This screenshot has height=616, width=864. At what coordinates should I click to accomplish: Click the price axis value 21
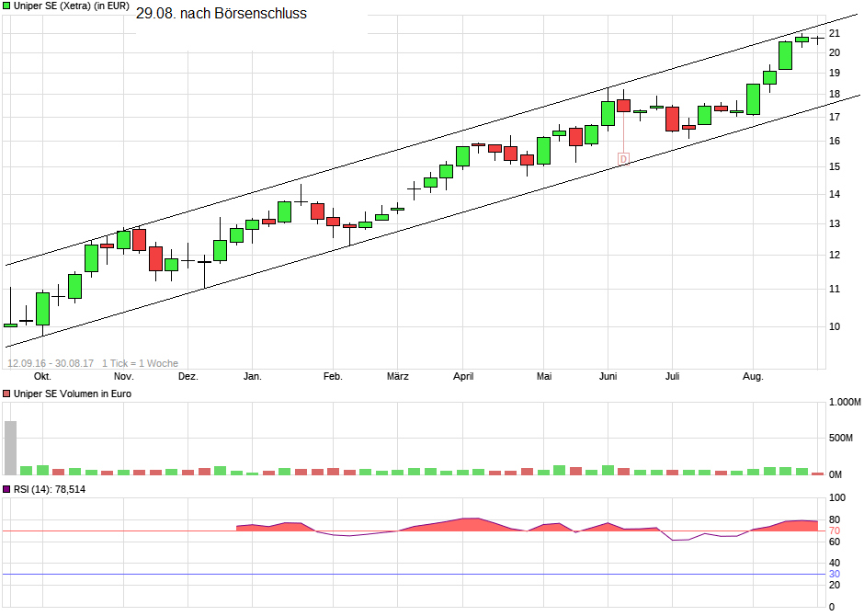coord(835,34)
